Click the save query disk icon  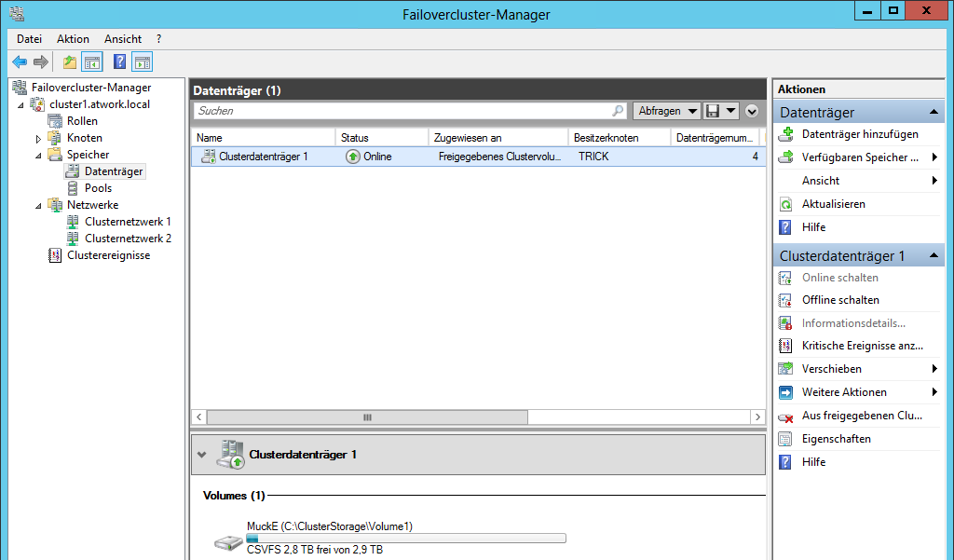tap(713, 111)
